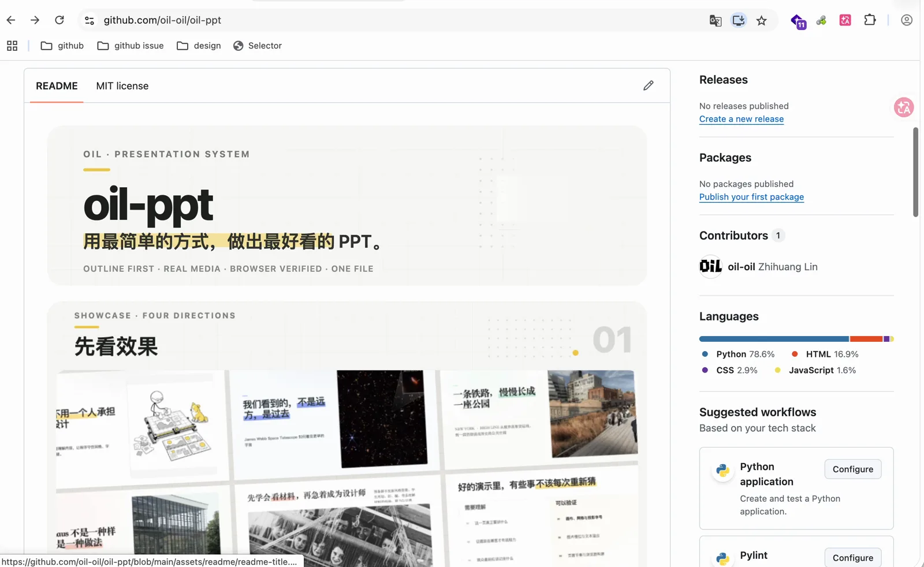The image size is (924, 567).
Task: Go forward using the browser forward arrow
Action: tap(35, 20)
